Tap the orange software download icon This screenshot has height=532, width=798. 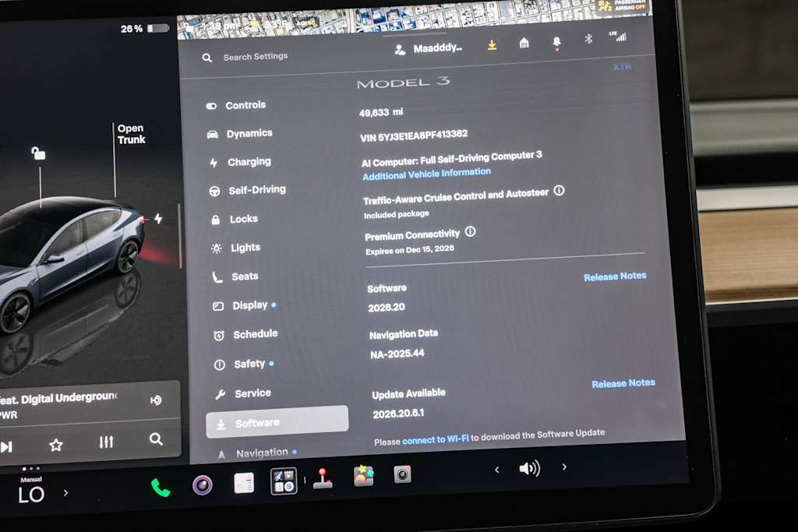click(x=493, y=44)
